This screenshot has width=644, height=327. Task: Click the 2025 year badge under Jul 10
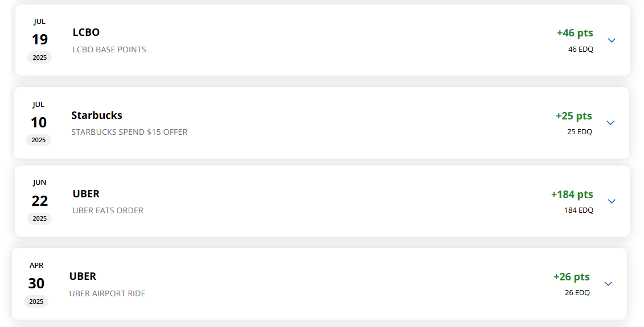pyautogui.click(x=39, y=140)
